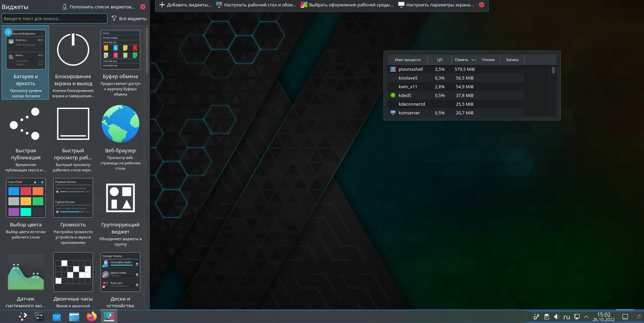Open the network connections tray icon
Screen dimensions: 644x323
coord(577,317)
